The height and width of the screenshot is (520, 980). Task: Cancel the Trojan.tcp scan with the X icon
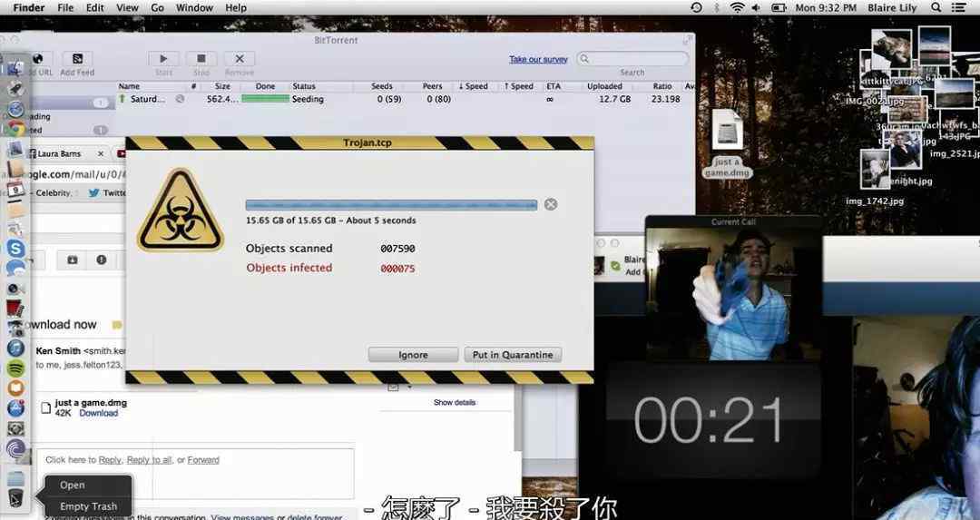click(x=551, y=204)
